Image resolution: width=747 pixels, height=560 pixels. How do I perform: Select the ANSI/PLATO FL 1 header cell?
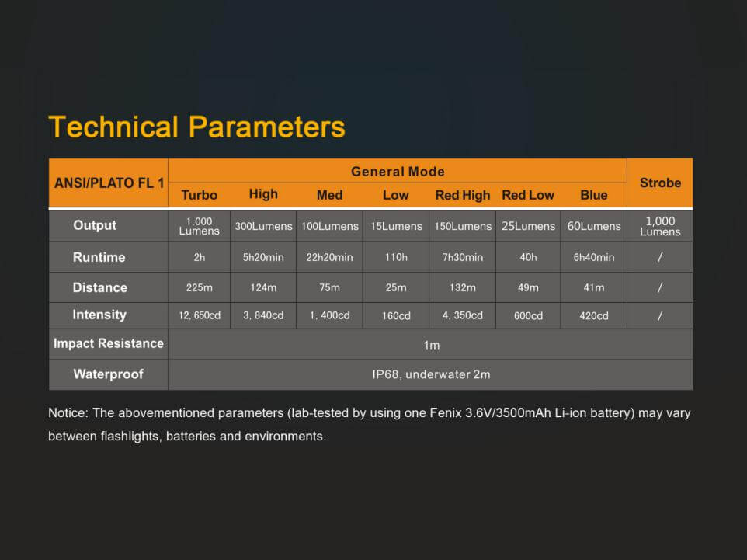click(x=108, y=183)
